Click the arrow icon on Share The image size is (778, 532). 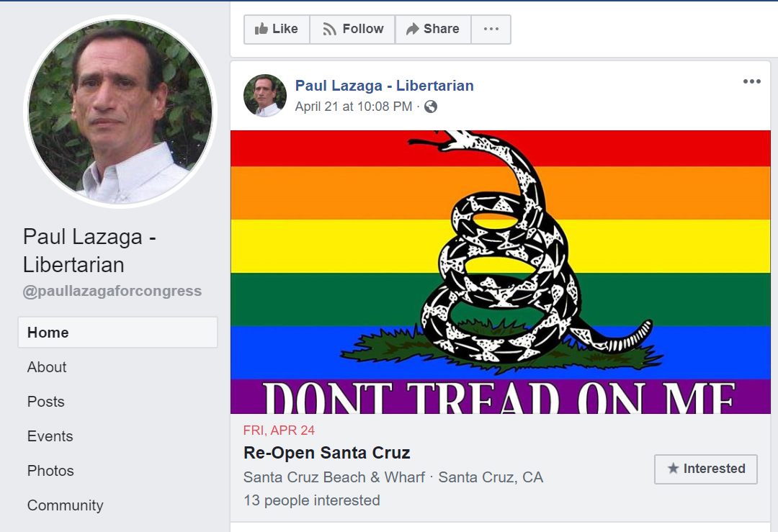click(412, 30)
